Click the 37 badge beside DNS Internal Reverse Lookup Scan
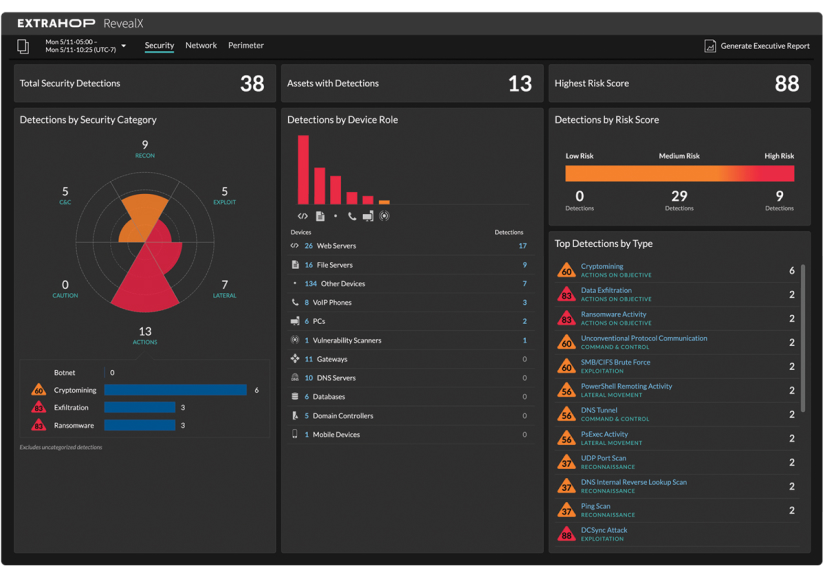The height and width of the screenshot is (575, 825). pyautogui.click(x=566, y=487)
